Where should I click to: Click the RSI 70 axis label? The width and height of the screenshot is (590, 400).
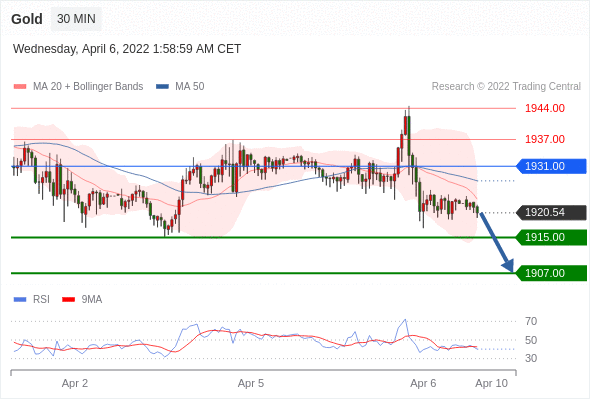[531, 321]
